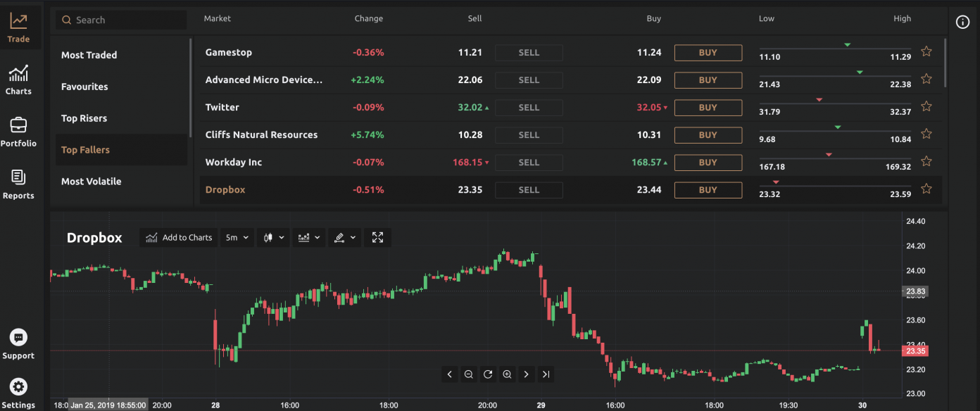The width and height of the screenshot is (980, 411).
Task: Click SELL for Dropbox
Action: [x=529, y=189]
